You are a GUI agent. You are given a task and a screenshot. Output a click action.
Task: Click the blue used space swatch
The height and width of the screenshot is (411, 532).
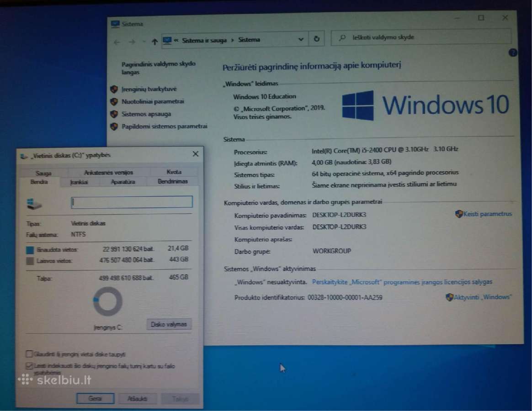coord(30,250)
